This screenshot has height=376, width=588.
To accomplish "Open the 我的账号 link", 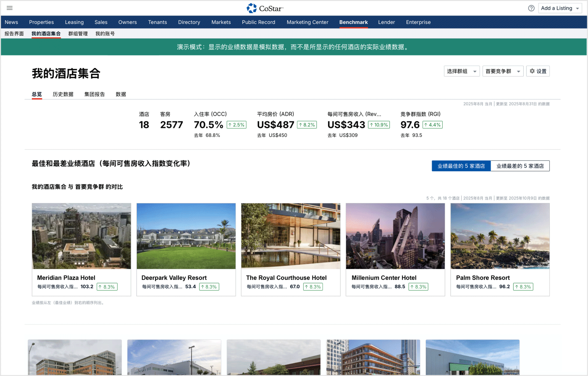I will [105, 34].
